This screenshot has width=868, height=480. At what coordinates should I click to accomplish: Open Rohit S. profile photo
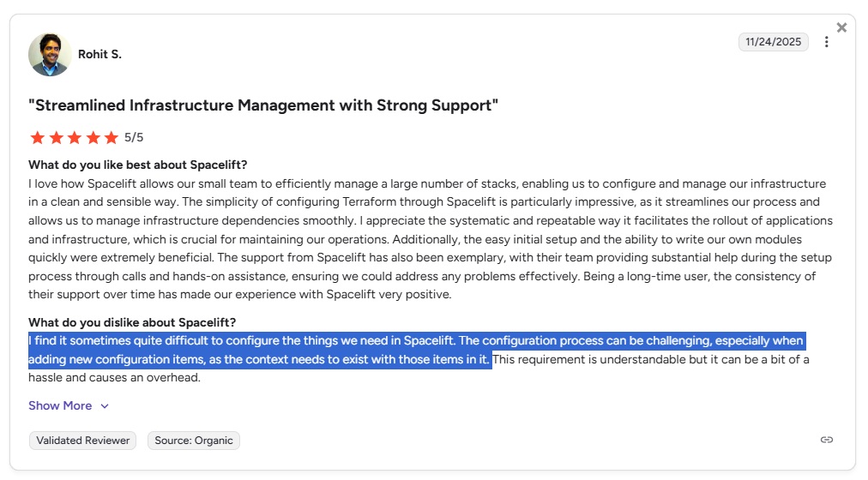point(50,55)
